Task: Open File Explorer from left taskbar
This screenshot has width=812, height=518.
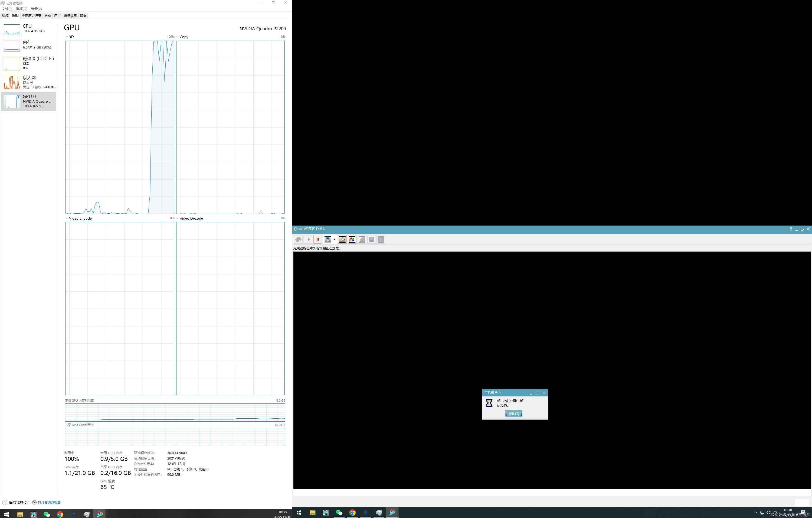Action: [x=20, y=514]
